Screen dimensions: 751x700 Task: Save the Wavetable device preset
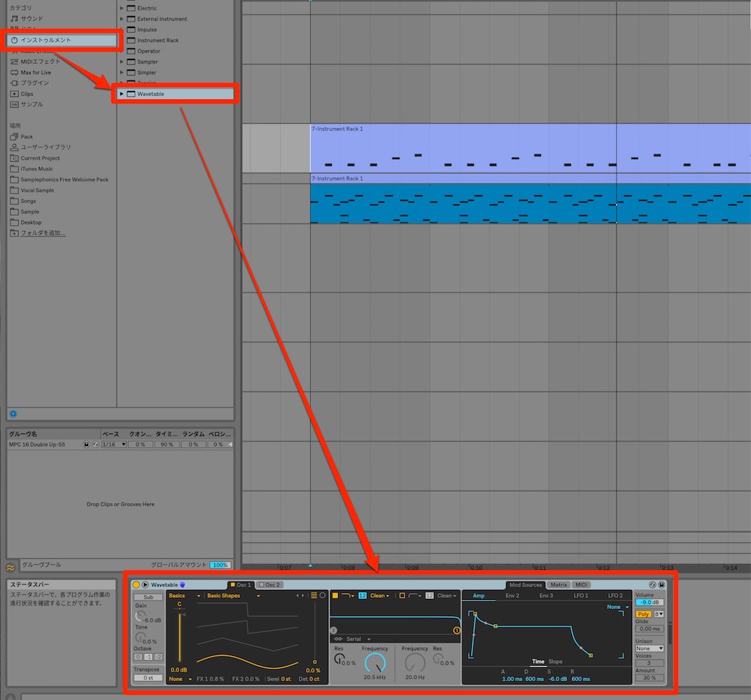tap(661, 584)
